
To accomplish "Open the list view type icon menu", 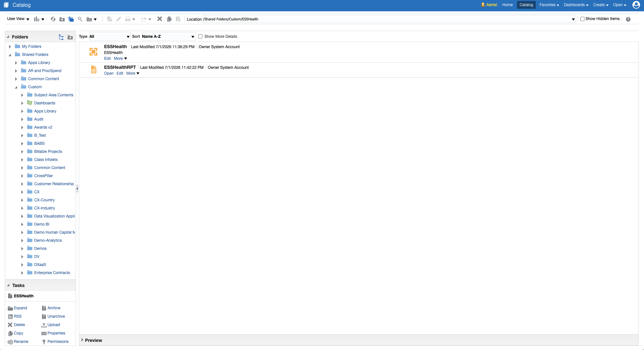I will point(91,19).
